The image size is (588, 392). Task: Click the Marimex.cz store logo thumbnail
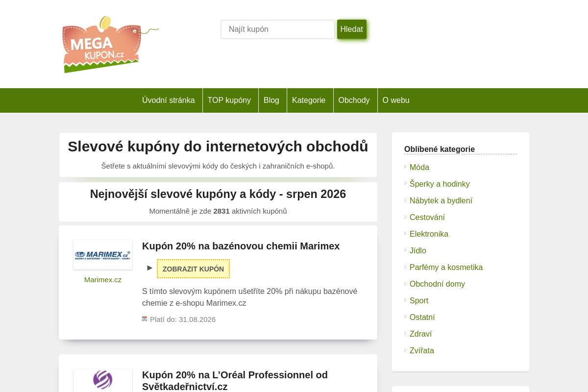coord(103,255)
